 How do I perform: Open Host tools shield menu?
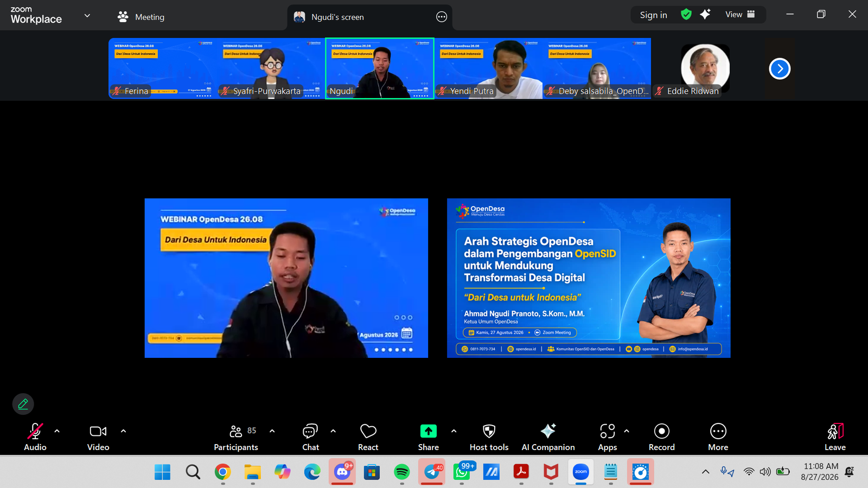(489, 437)
